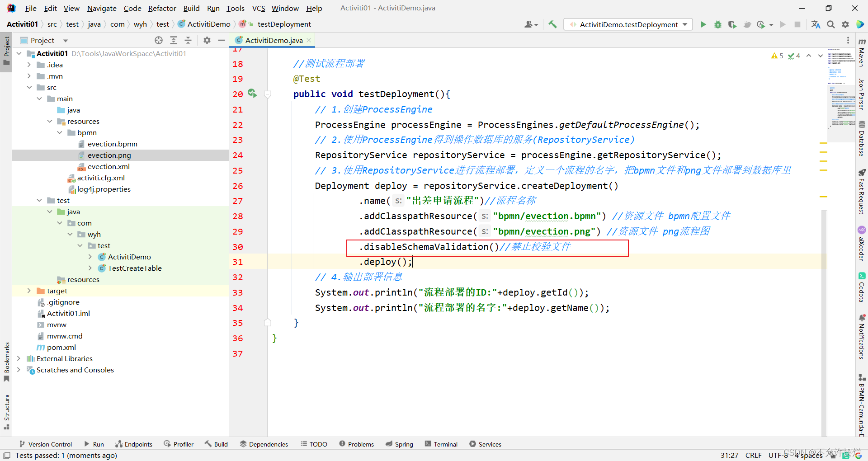
Task: Expand the .idea folder
Action: 29,65
